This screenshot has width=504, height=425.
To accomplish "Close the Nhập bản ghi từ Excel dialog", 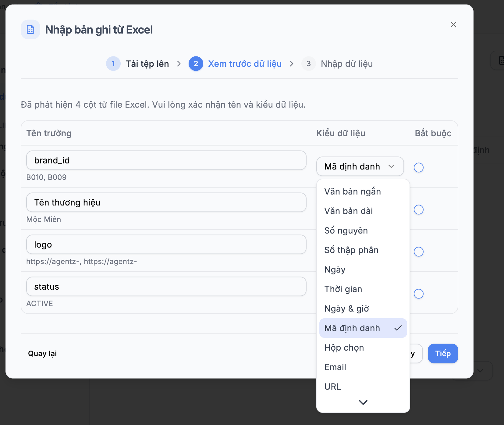I will tap(453, 25).
